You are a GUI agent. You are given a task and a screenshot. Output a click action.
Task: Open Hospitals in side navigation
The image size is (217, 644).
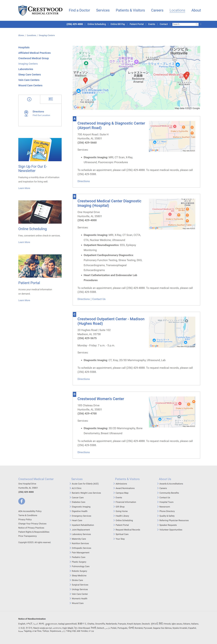coord(24,48)
